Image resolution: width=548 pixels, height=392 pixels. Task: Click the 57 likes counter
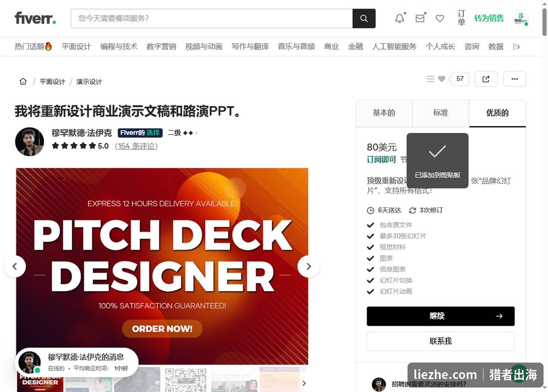[x=460, y=79]
